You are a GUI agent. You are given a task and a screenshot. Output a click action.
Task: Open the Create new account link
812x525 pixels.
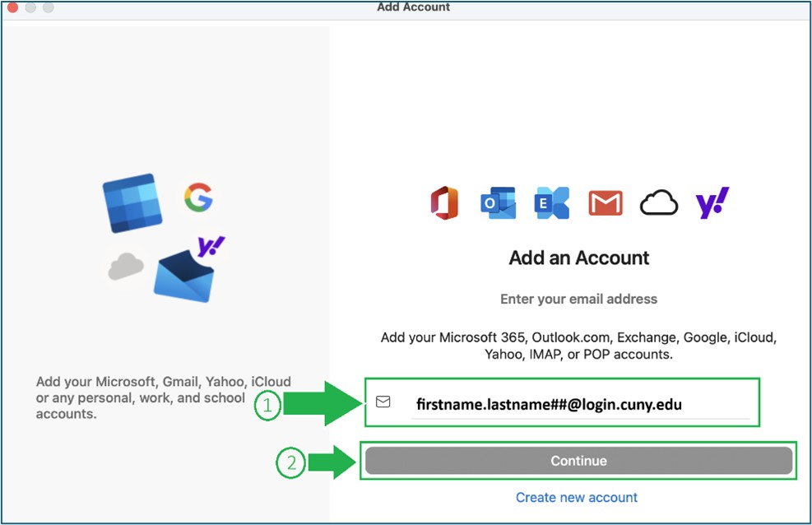pyautogui.click(x=577, y=498)
